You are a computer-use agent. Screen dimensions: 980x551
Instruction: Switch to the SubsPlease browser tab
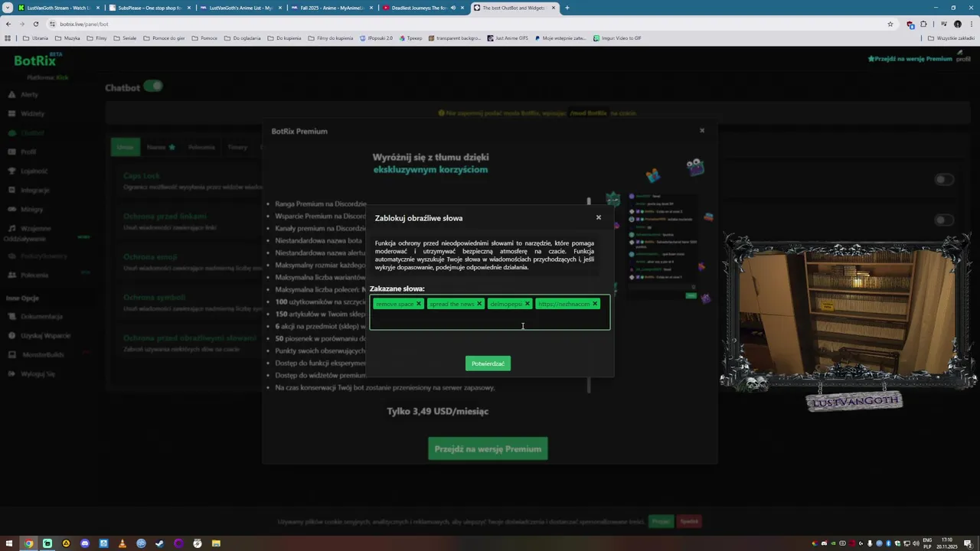149,8
